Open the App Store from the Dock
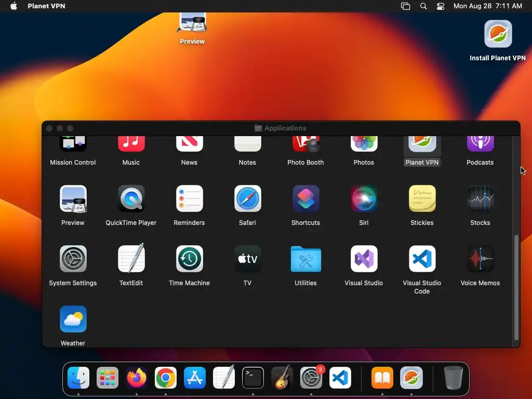 coord(195,378)
